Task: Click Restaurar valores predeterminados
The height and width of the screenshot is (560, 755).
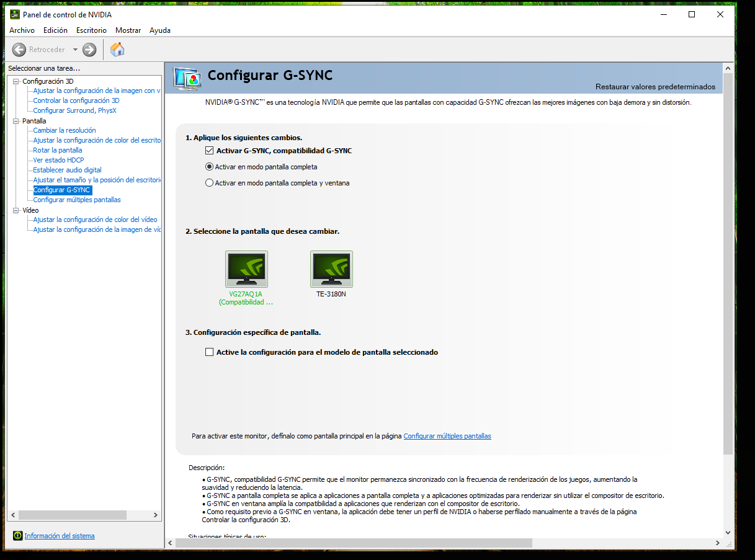Action: [655, 87]
